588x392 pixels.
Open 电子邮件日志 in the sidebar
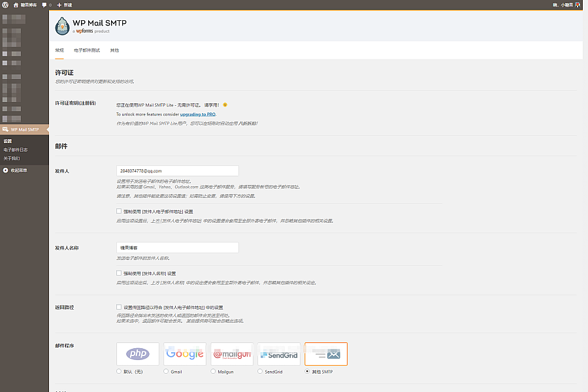coord(16,150)
